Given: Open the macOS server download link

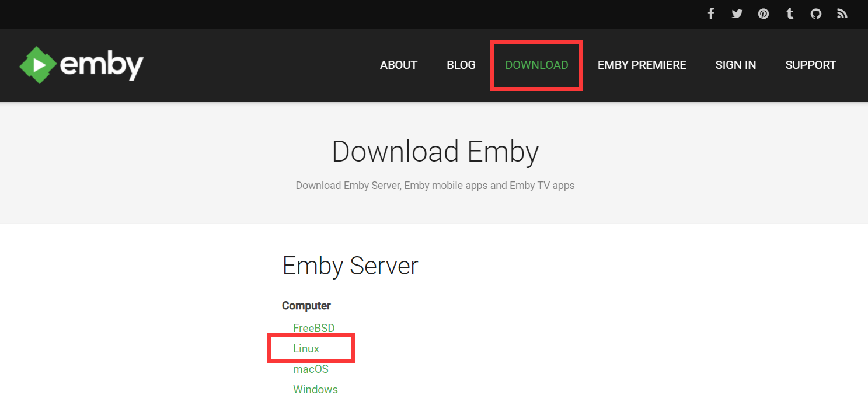Looking at the screenshot, I should [x=311, y=369].
